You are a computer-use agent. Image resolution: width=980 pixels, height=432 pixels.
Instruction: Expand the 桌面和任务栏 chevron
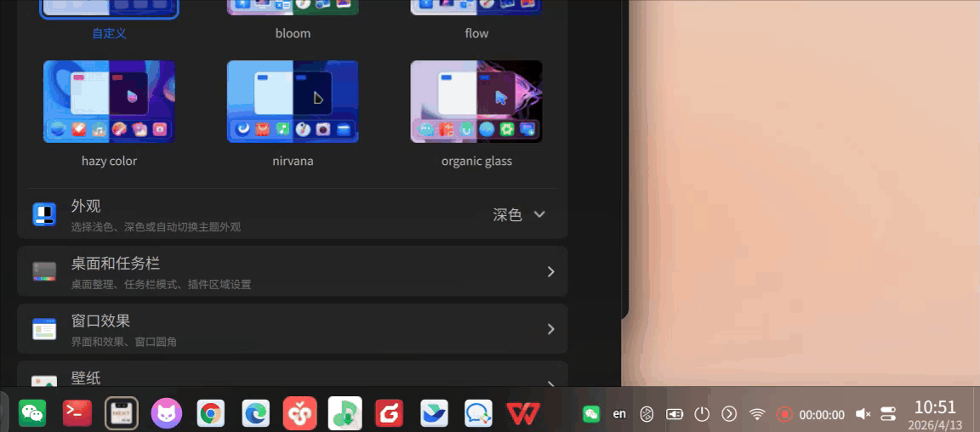click(550, 271)
